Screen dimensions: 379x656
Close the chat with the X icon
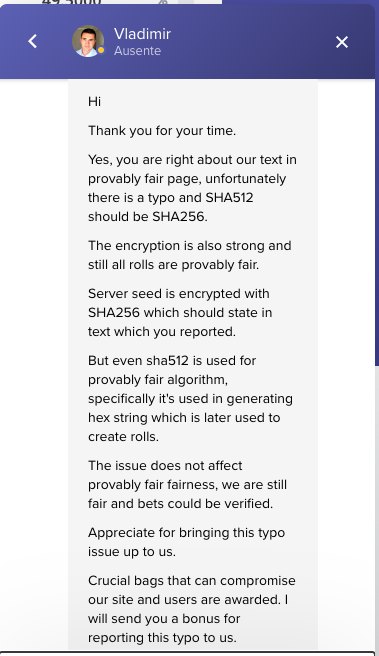click(342, 42)
